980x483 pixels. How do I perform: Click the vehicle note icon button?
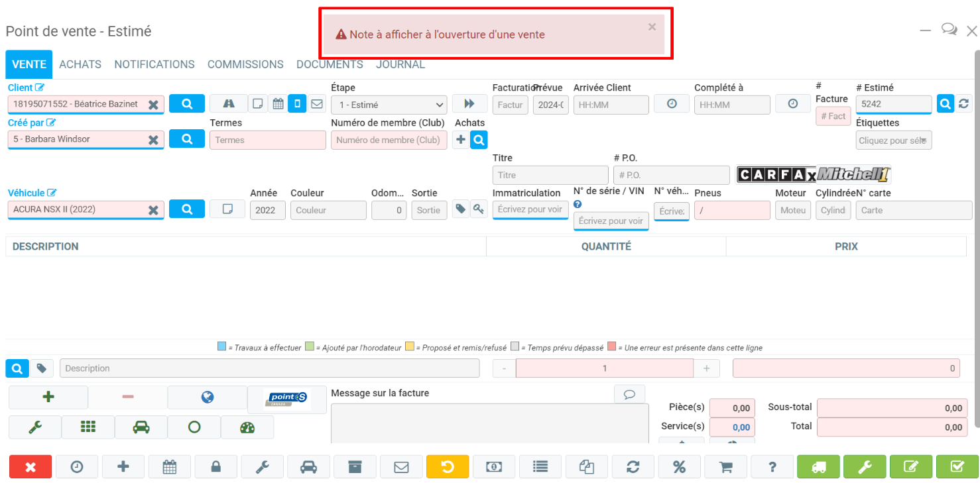pos(227,209)
